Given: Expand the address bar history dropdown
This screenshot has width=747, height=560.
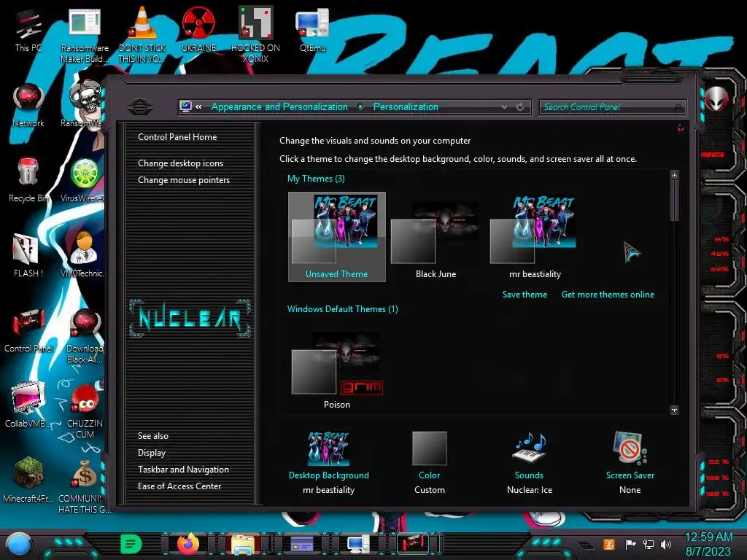Looking at the screenshot, I should 504,107.
